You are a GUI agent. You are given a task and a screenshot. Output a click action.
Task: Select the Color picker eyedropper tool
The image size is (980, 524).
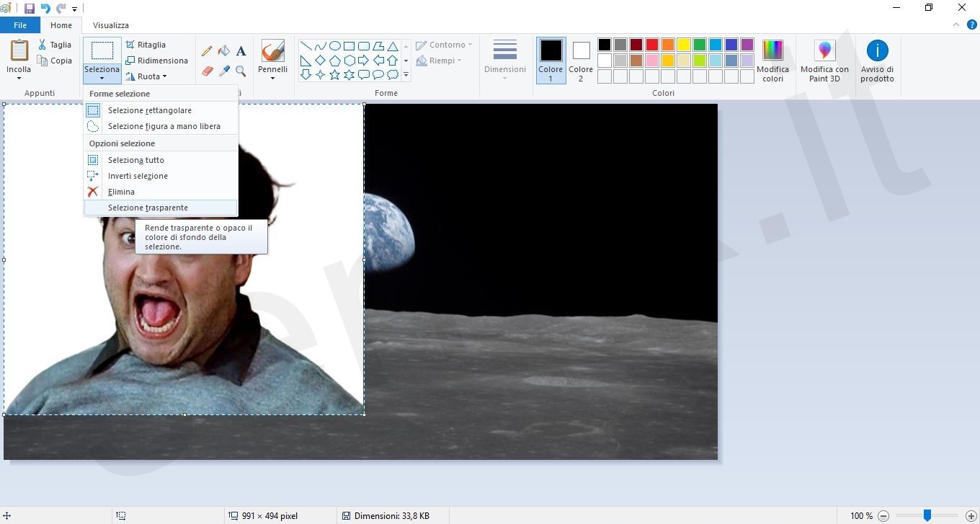(224, 71)
